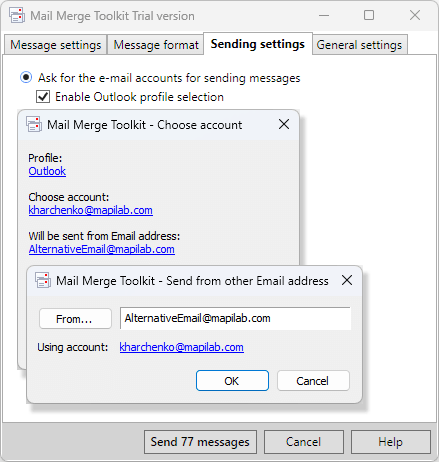
Task: Select Ask for e-mail accounts radio button
Action: click(26, 77)
